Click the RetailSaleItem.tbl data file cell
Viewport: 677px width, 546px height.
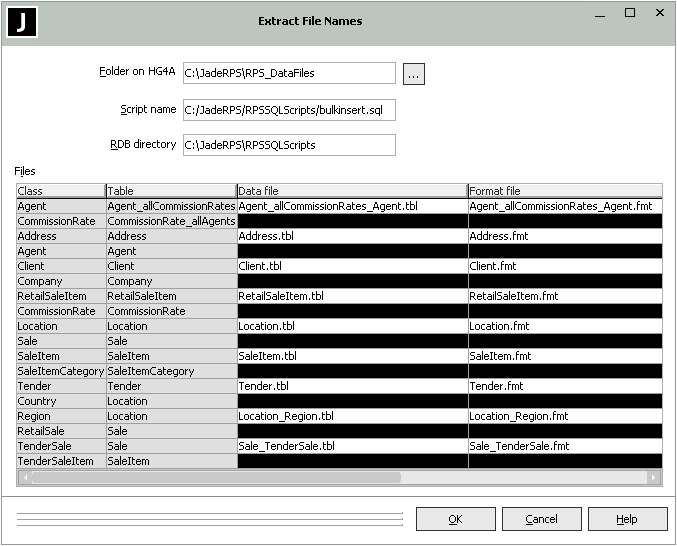(x=351, y=297)
